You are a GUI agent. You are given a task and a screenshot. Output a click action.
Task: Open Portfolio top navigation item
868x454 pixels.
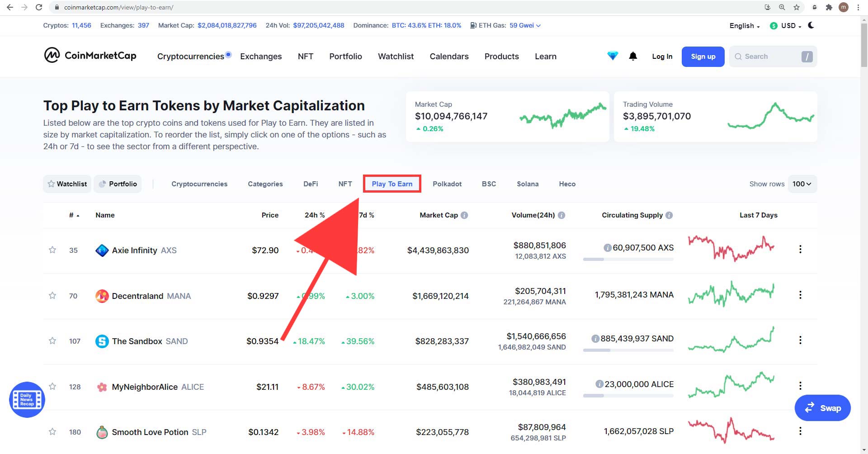pyautogui.click(x=345, y=57)
